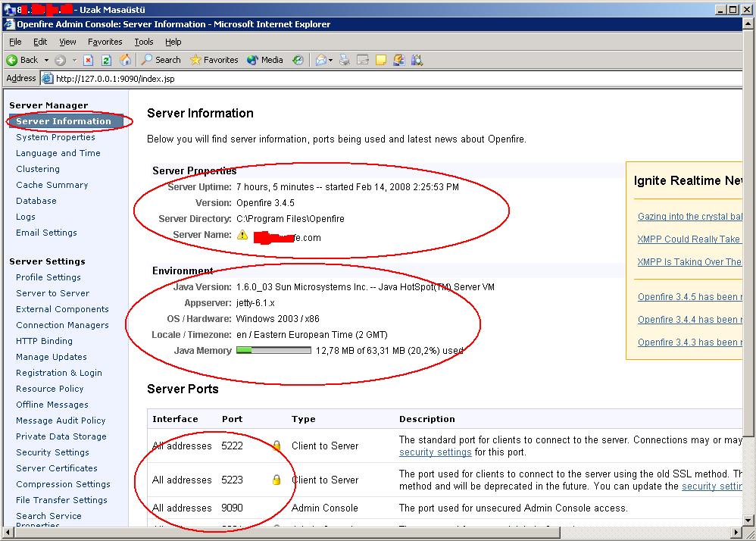This screenshot has height=541, width=756.
Task: Open Registration & Login settings
Action: pos(59,373)
